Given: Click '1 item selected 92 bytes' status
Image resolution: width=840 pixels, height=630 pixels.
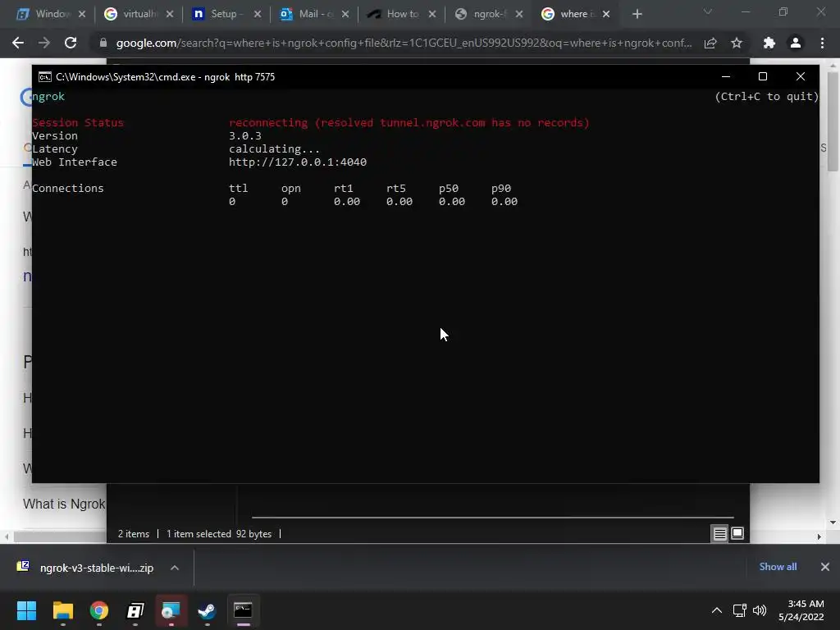Looking at the screenshot, I should [x=219, y=534].
